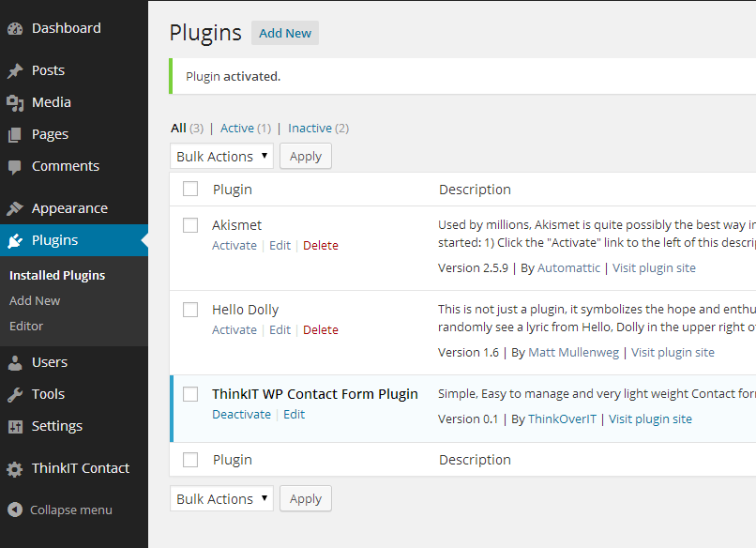
Task: Select the Posts pushpin icon
Action: click(16, 69)
